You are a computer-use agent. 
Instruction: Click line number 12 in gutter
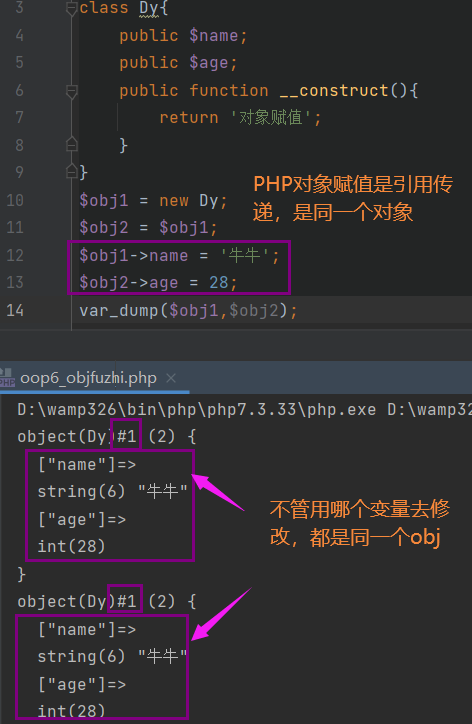tap(15, 255)
